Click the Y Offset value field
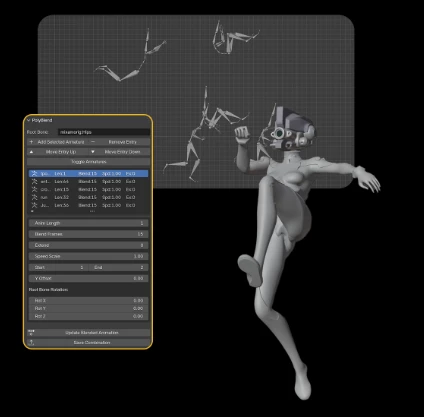 [88, 278]
